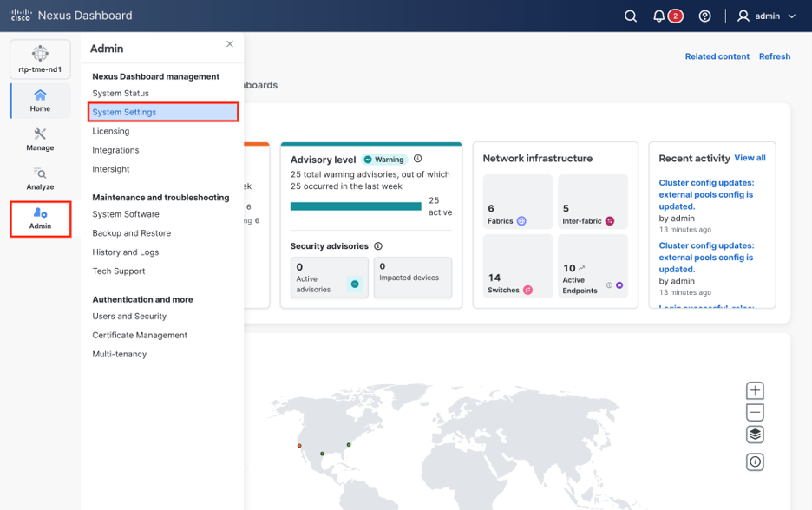812x510 pixels.
Task: Open the Admin sidebar section
Action: coord(40,219)
